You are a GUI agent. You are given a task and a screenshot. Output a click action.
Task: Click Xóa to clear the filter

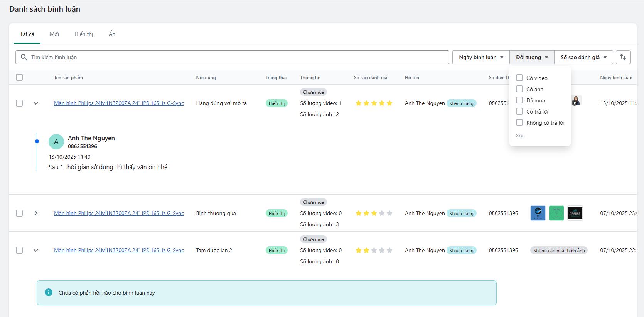520,136
